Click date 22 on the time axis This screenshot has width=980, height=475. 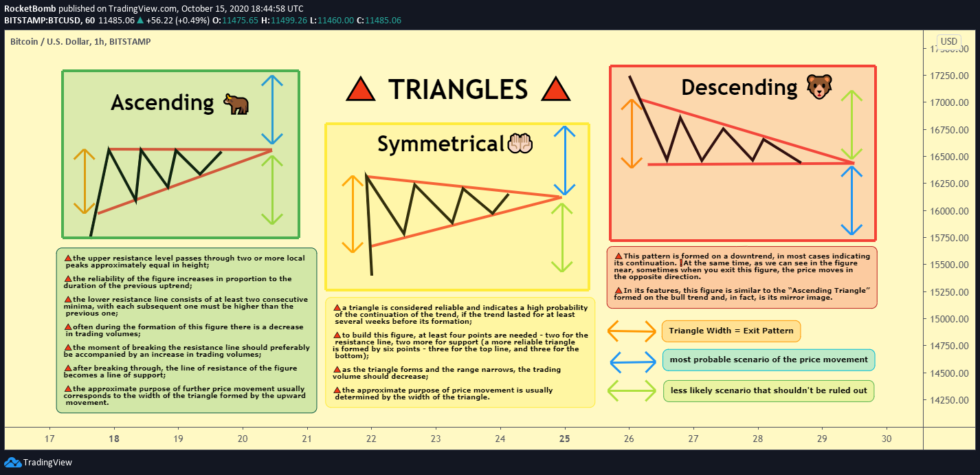pyautogui.click(x=372, y=439)
